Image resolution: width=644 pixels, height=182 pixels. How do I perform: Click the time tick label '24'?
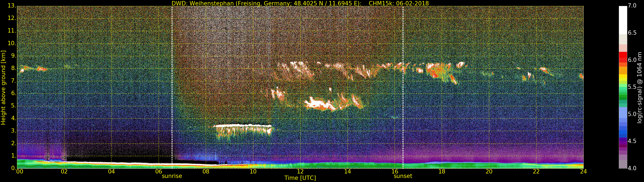(x=583, y=172)
